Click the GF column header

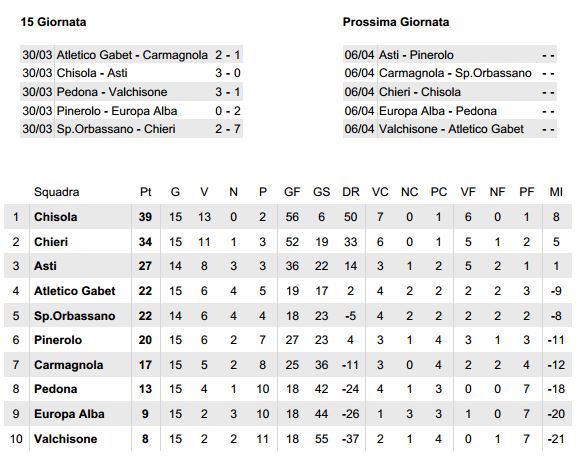coord(292,192)
